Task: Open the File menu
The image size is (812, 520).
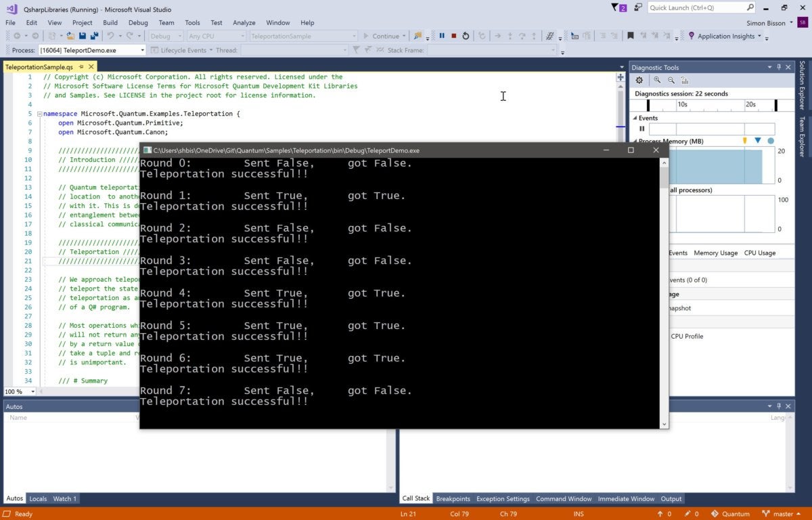Action: tap(10, 22)
